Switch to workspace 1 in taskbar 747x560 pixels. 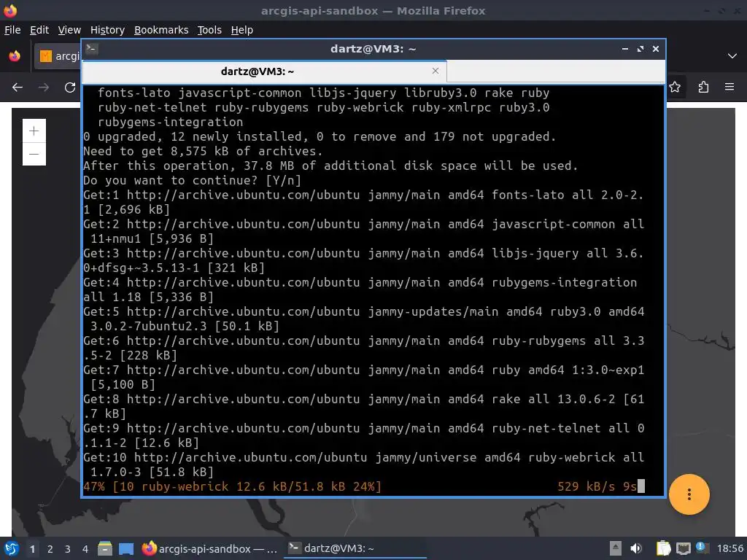tap(32, 549)
